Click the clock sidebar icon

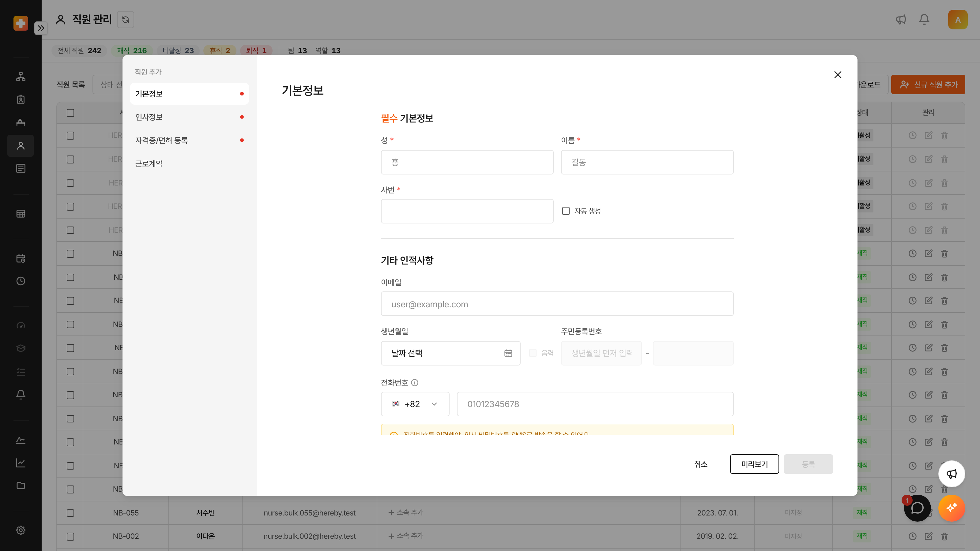[21, 281]
